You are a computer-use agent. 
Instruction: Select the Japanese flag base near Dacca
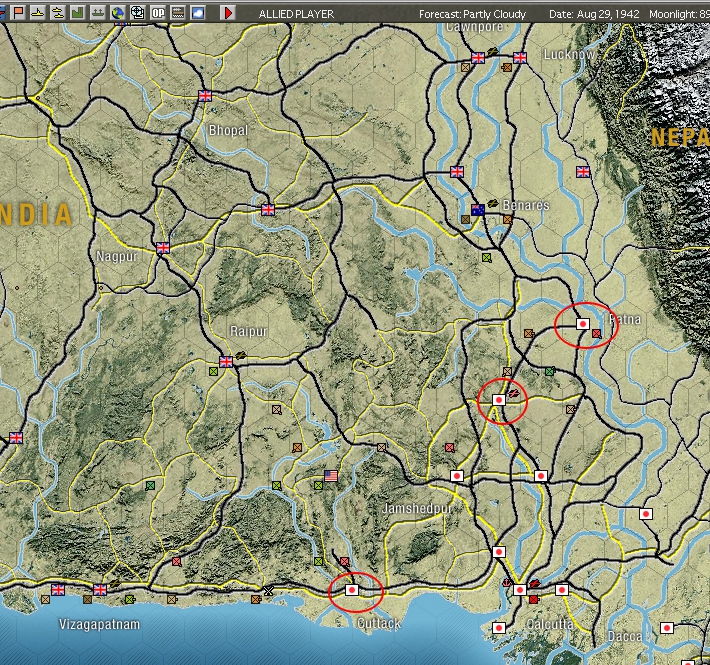pos(667,628)
